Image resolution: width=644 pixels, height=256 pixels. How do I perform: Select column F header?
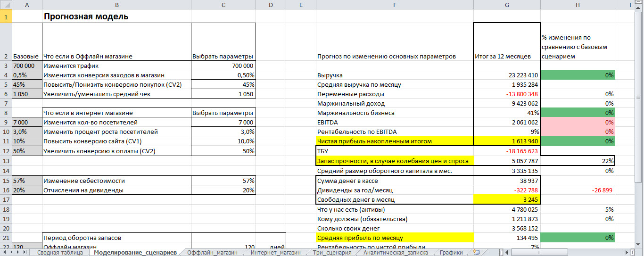[x=395, y=4]
